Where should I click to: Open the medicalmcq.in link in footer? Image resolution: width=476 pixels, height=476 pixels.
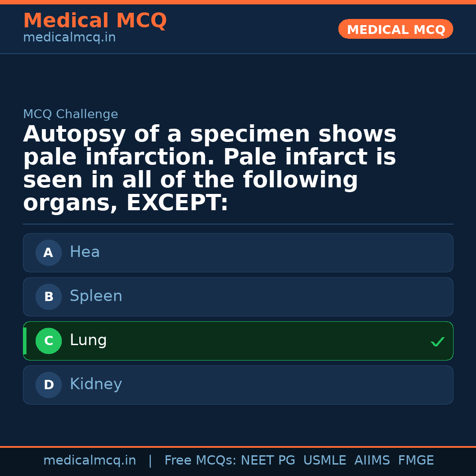pyautogui.click(x=89, y=461)
